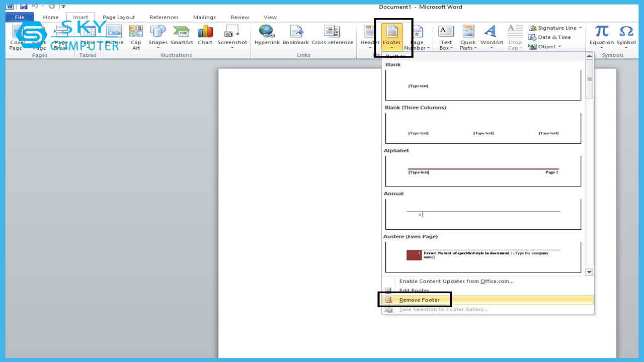This screenshot has height=362, width=644.
Task: Open Quick Parts
Action: (x=468, y=37)
